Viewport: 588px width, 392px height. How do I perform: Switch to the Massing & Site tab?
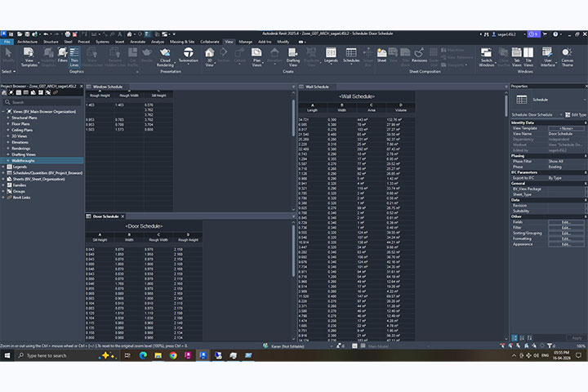coord(182,42)
